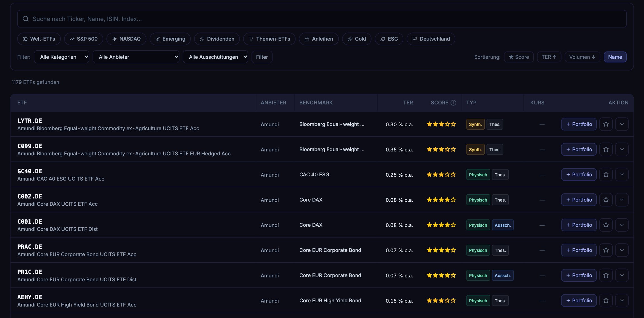Expand the C001.DE row chevron

pos(622,225)
